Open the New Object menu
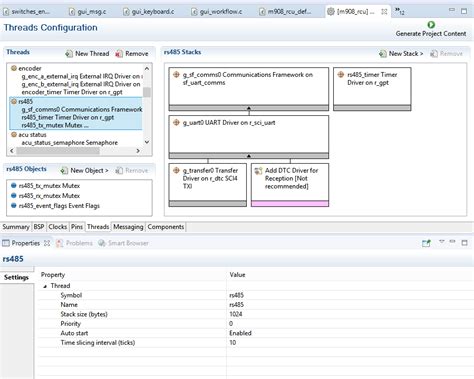The height and width of the screenshot is (379, 474). pos(85,170)
